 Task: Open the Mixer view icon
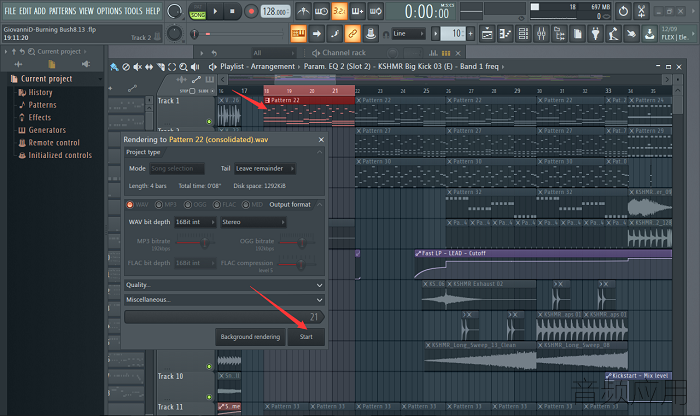click(541, 33)
